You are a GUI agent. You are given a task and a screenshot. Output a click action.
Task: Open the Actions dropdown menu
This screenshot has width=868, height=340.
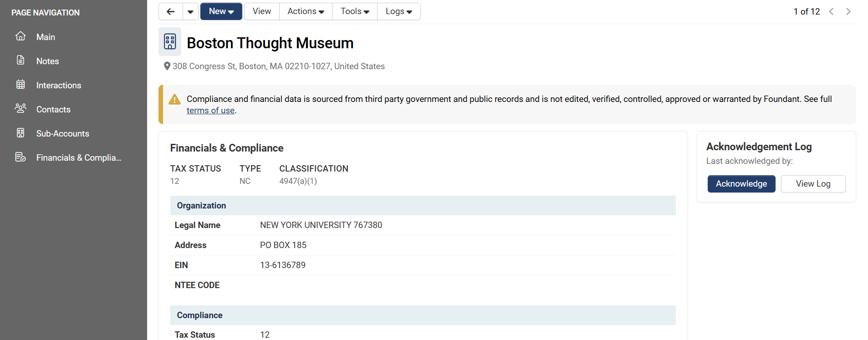point(306,11)
